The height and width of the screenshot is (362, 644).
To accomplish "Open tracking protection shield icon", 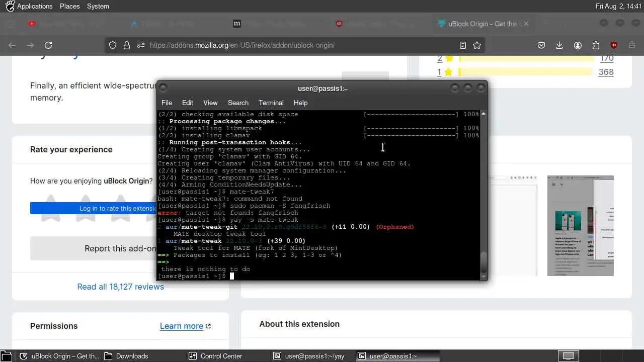I will [113, 45].
